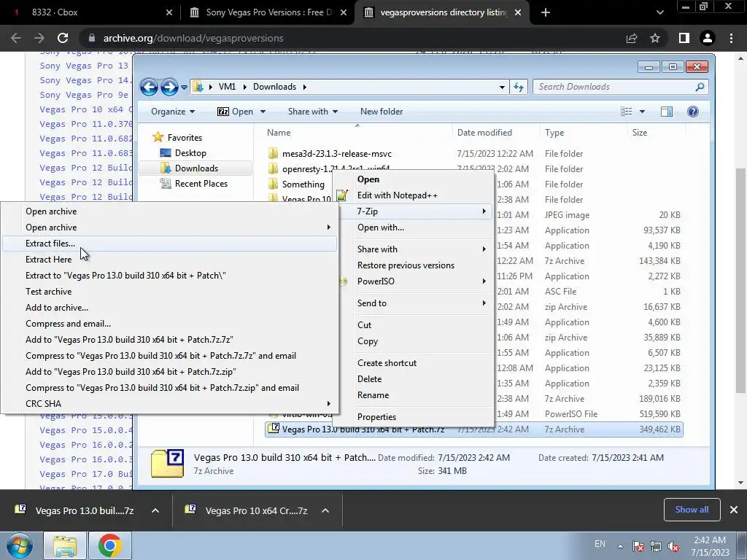The height and width of the screenshot is (560, 747).
Task: Select Test archive menu entry
Action: (169, 292)
